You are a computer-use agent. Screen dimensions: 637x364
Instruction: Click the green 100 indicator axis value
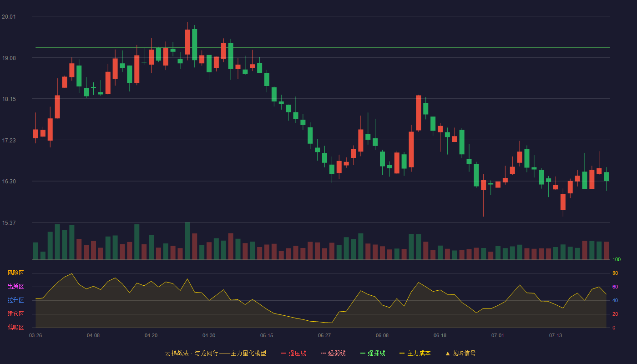(x=617, y=260)
